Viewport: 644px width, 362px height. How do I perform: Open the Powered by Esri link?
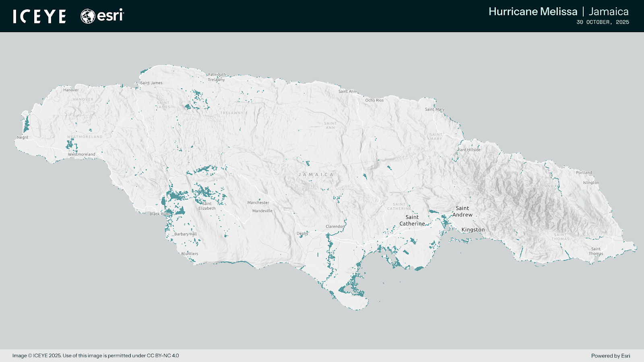[611, 356]
